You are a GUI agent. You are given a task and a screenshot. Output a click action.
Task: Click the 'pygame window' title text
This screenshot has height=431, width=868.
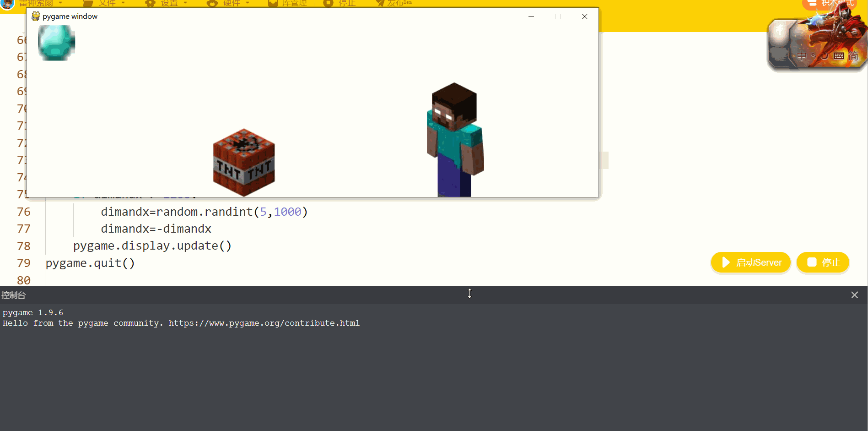70,16
